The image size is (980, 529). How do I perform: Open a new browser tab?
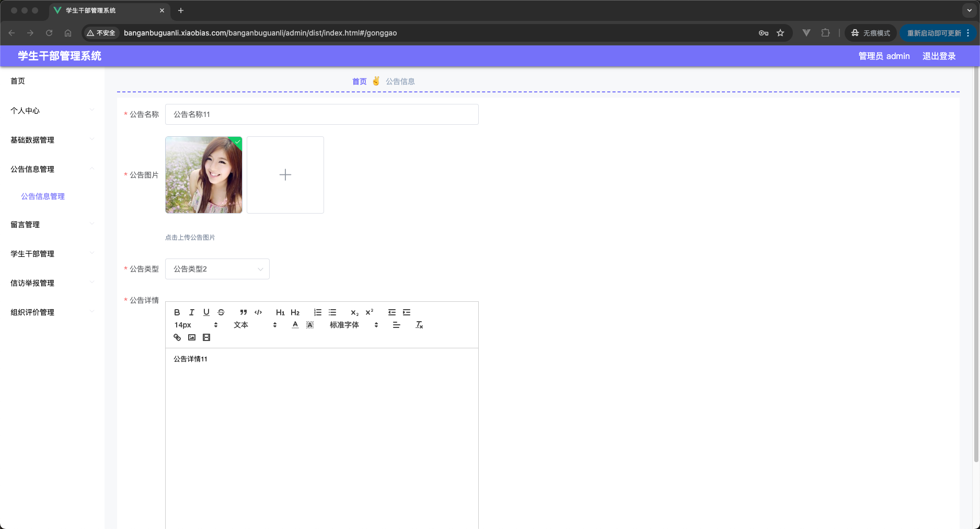pyautogui.click(x=181, y=10)
